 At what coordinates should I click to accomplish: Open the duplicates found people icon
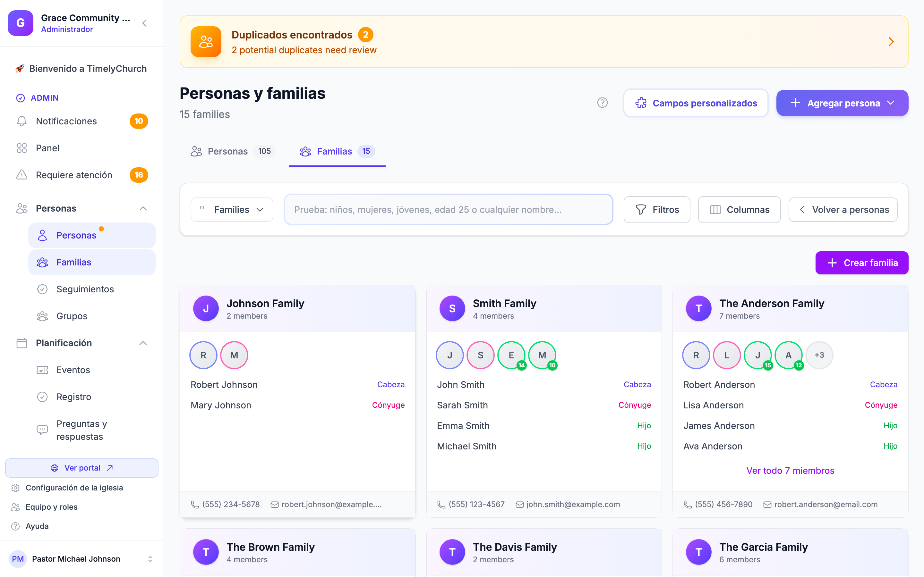point(206,42)
